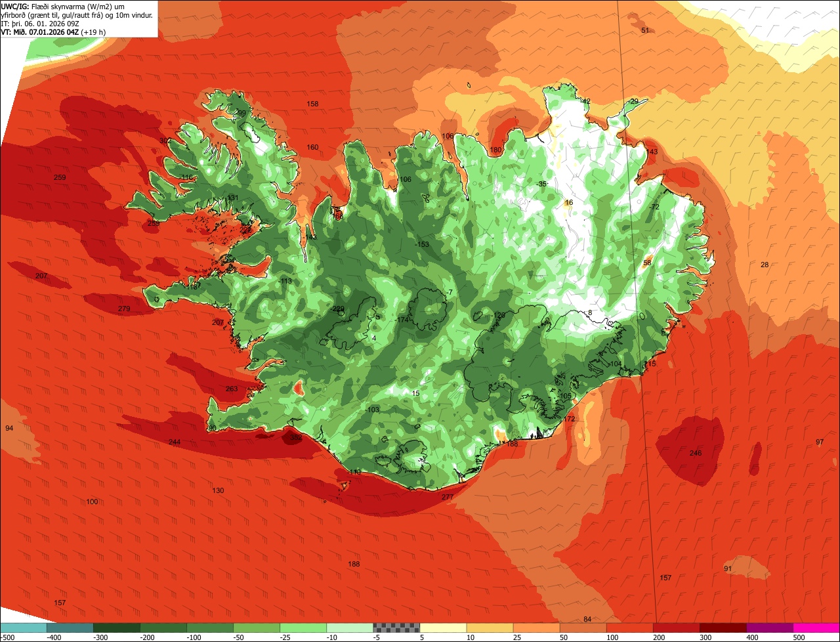Click the value 160 north of the coast
Screen dimensions: 840x642
[313, 148]
